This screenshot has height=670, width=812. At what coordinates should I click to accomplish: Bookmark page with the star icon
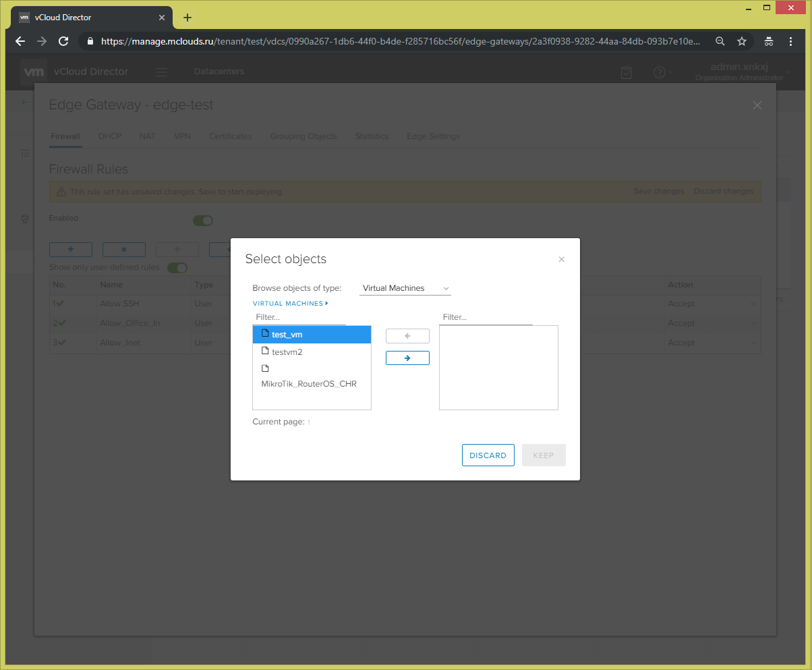tap(742, 41)
